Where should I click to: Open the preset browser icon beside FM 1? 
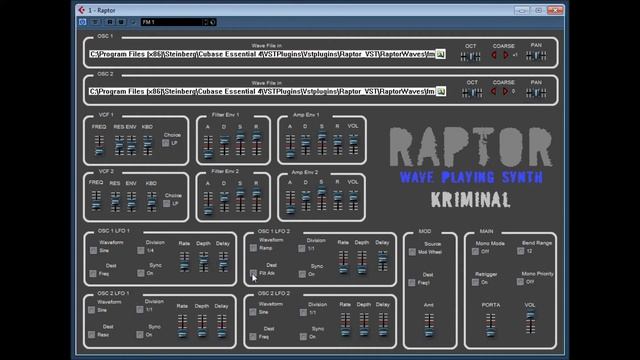(213, 22)
